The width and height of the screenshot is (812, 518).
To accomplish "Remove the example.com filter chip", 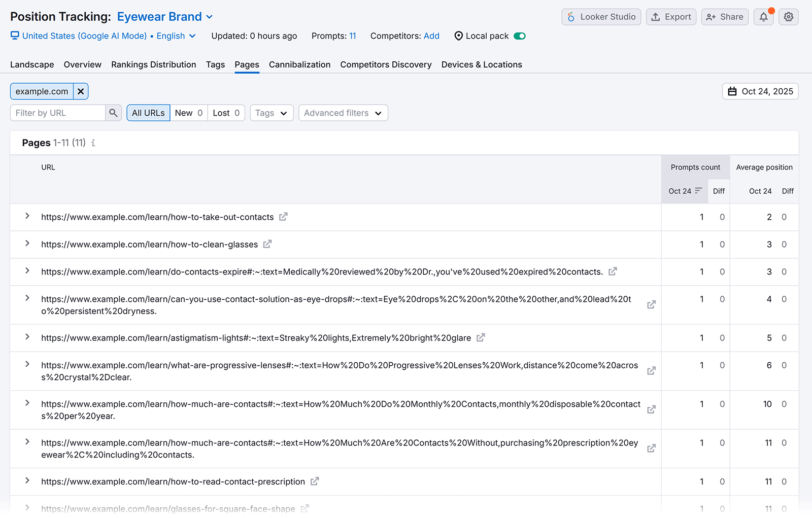I will coord(81,91).
